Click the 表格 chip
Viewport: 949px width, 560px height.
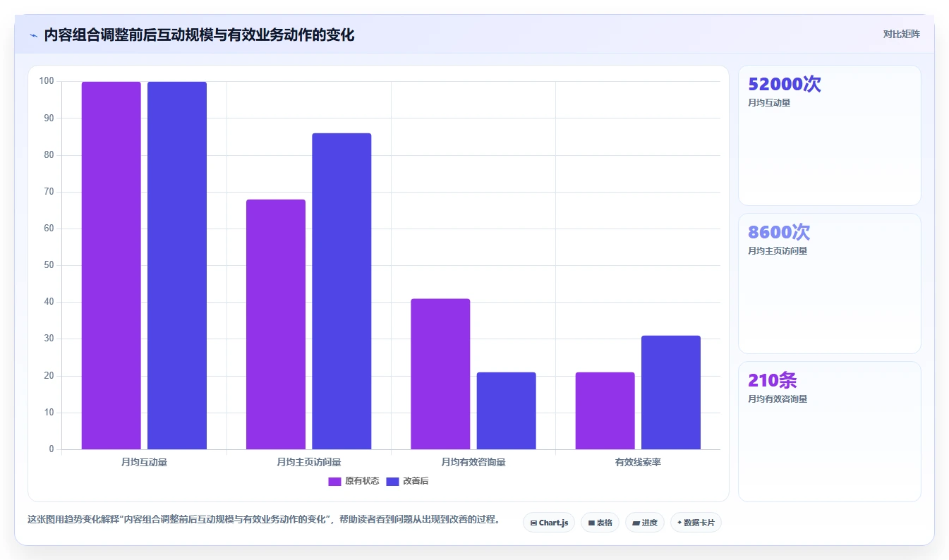pyautogui.click(x=600, y=523)
